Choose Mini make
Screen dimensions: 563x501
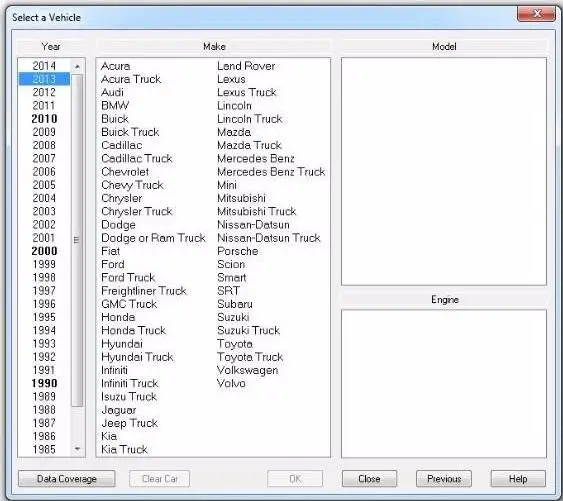tap(227, 185)
